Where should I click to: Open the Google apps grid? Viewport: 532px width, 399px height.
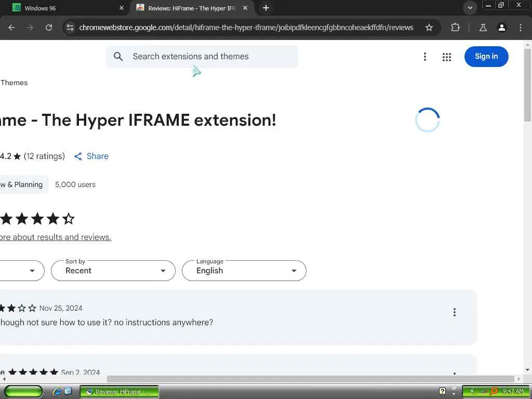coord(447,57)
